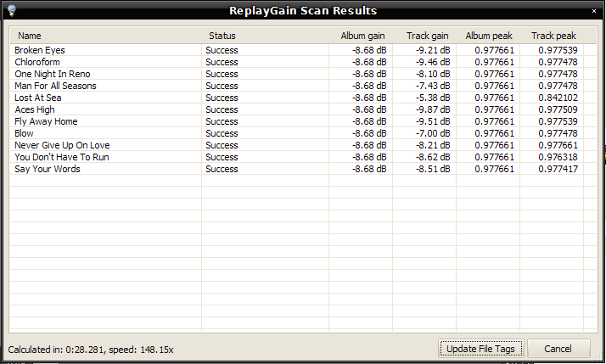Click Success status for Broken Eyes
Viewport: 606px width, 364px height.
tap(222, 50)
